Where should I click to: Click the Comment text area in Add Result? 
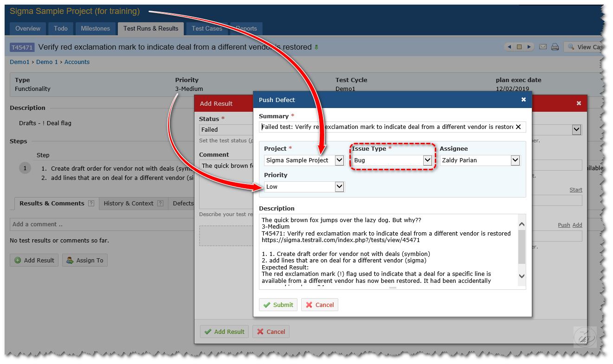pos(226,185)
